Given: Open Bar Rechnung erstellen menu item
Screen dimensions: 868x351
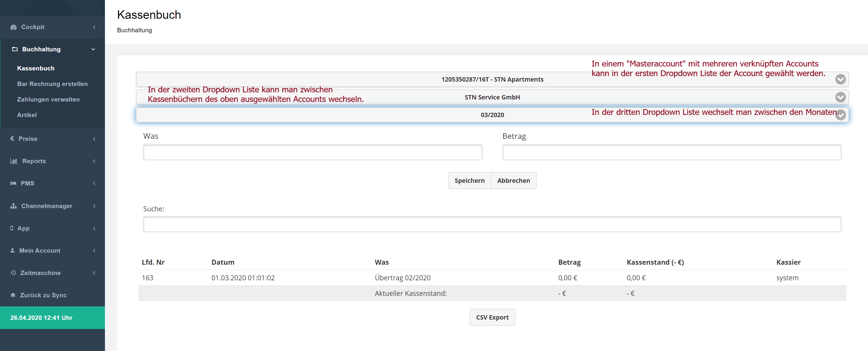Looking at the screenshot, I should (52, 84).
